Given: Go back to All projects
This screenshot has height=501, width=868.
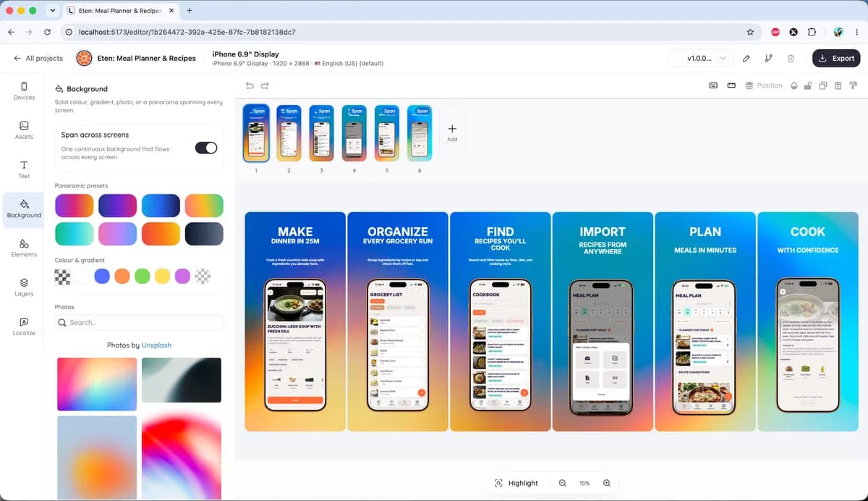Looking at the screenshot, I should pos(38,58).
